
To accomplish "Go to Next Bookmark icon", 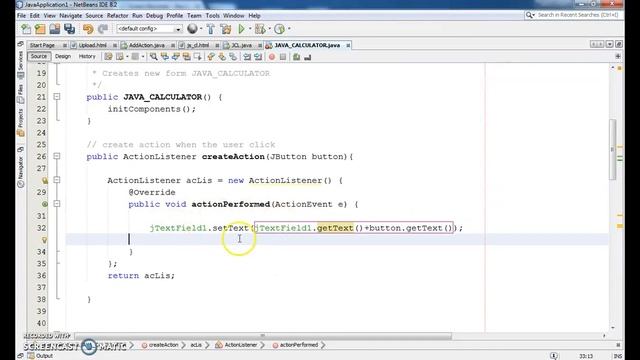I will point(222,57).
